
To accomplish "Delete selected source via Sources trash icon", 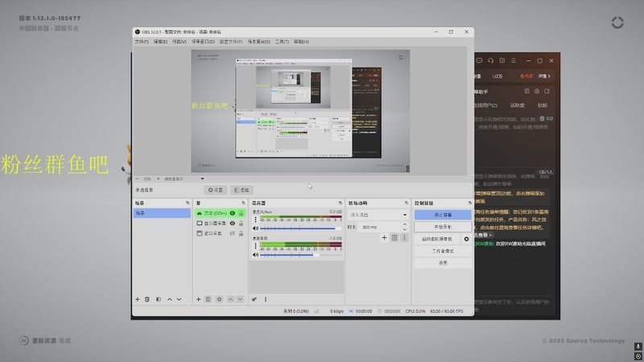I will (208, 299).
